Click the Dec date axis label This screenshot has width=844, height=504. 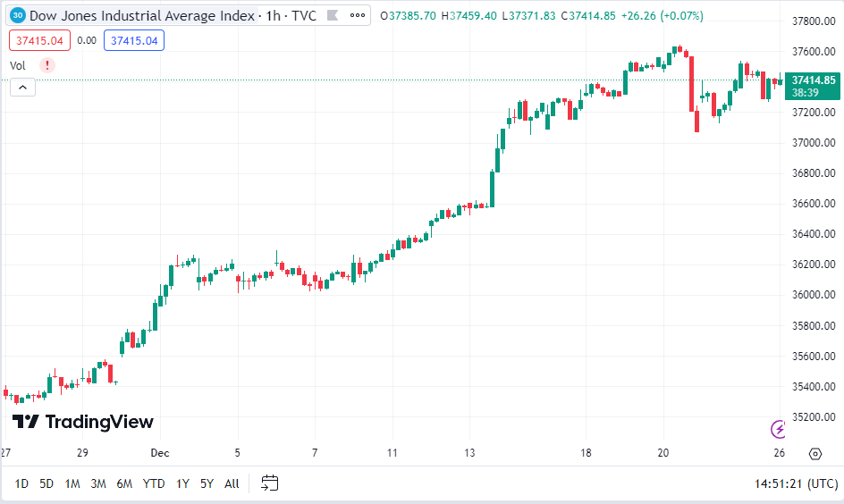coord(160,453)
